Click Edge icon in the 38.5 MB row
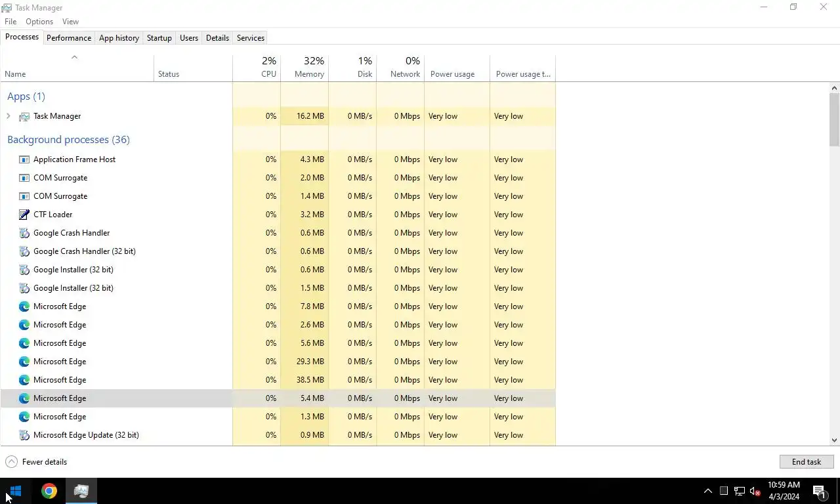The width and height of the screenshot is (840, 504). pyautogui.click(x=24, y=380)
